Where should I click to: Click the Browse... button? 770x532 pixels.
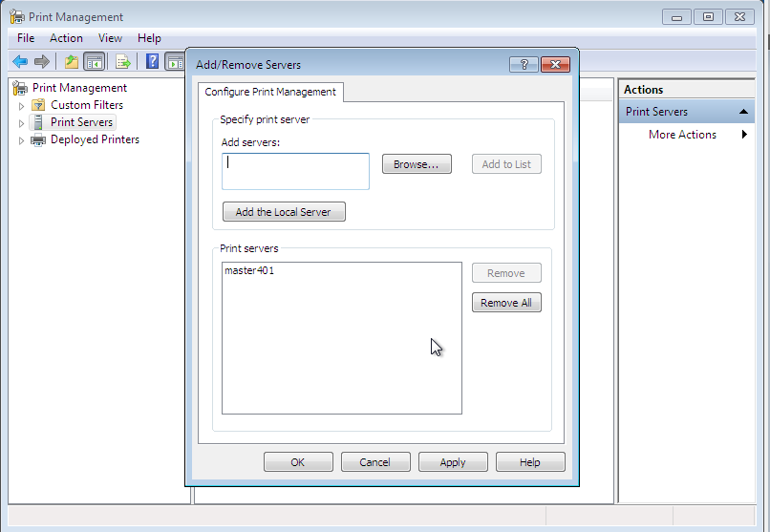(x=417, y=164)
